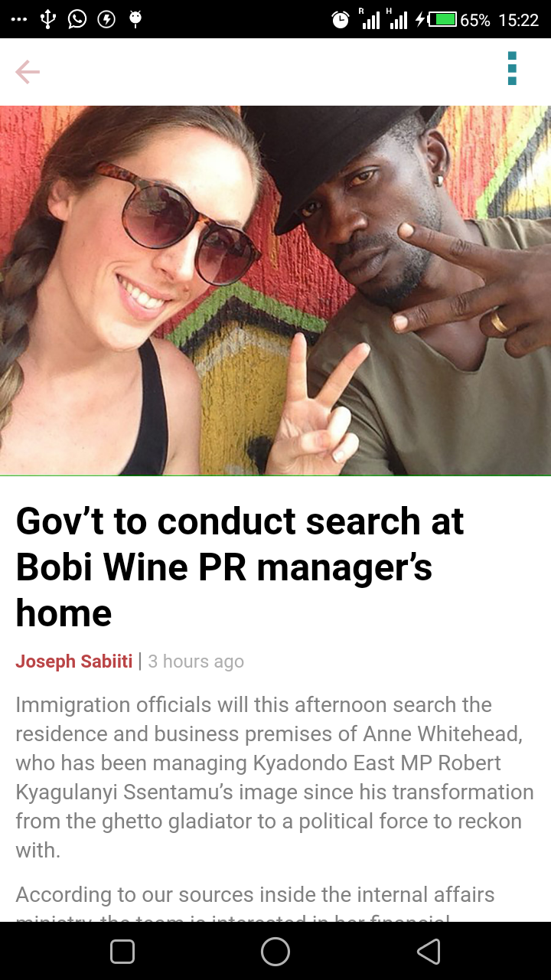Tap the first article paragraph text
Image resolution: width=551 pixels, height=980 pixels.
pos(275,777)
